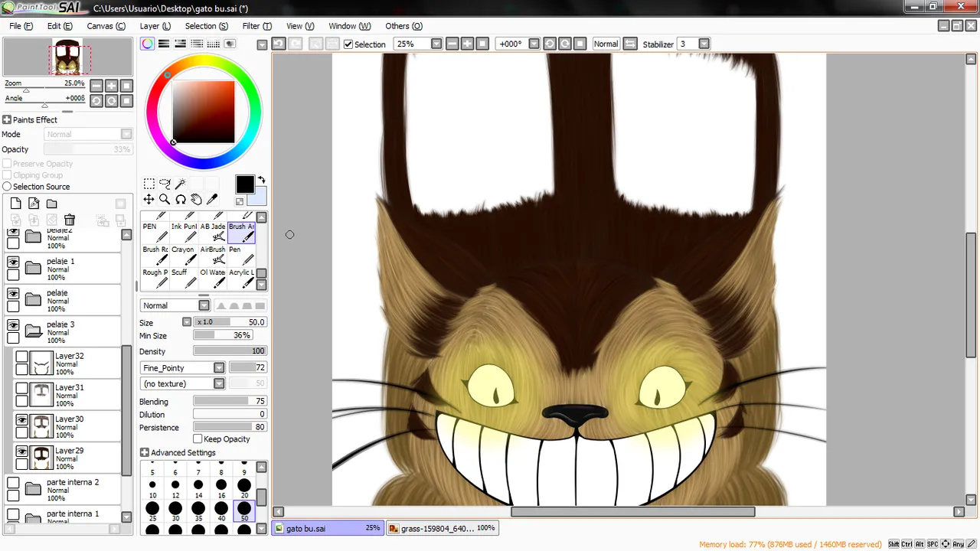Hide Layer30 visibility eye

[22, 420]
